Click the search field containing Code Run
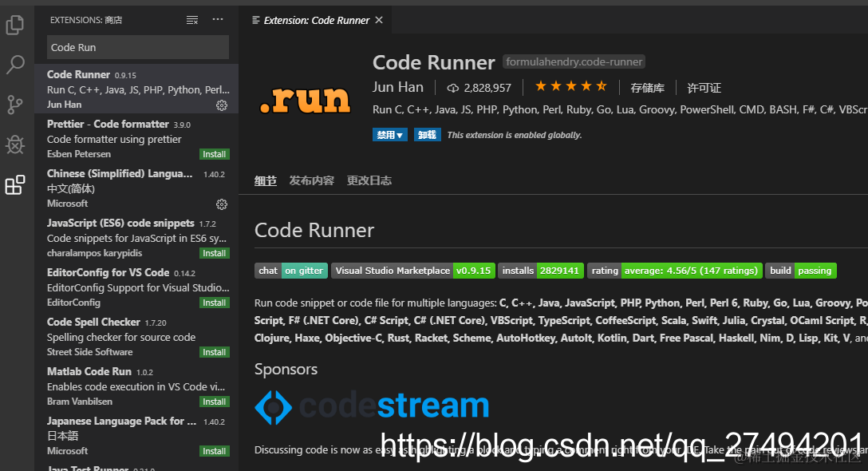Viewport: 868px width, 471px height. click(138, 47)
